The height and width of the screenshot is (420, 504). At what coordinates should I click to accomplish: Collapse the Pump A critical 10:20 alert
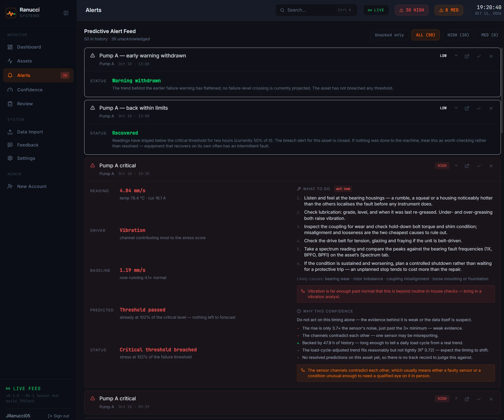(456, 166)
